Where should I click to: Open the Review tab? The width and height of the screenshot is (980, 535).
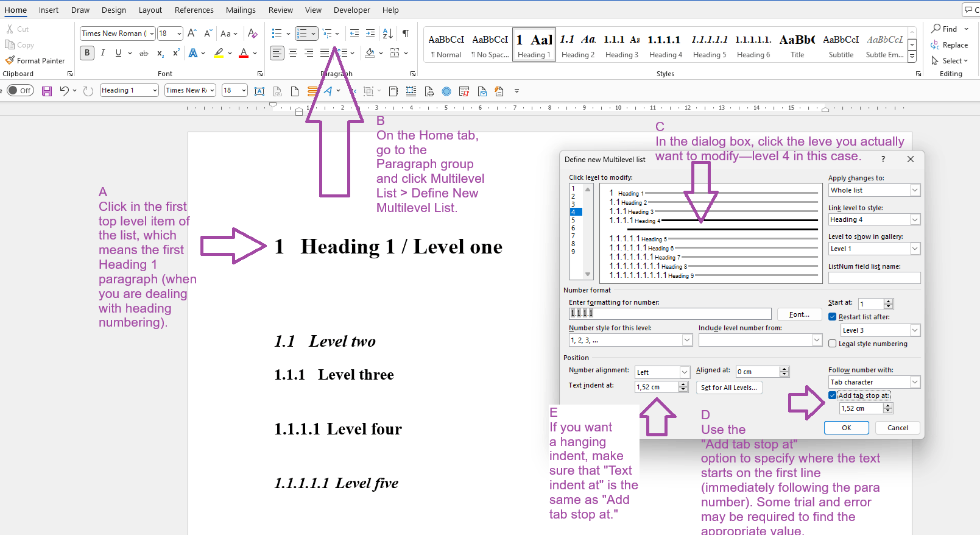[x=281, y=10]
